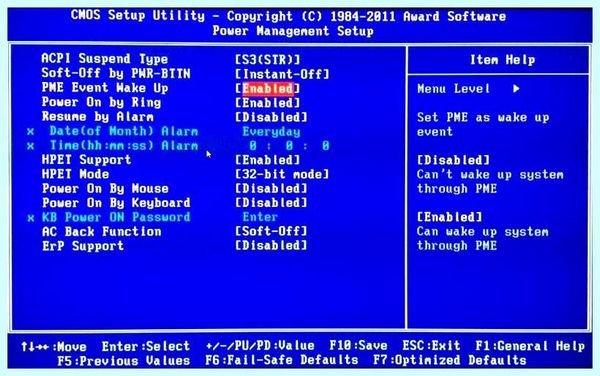Viewport: 600px width, 376px height.
Task: Click Time(hh:mm:ss) Alarm label
Action: click(x=124, y=145)
